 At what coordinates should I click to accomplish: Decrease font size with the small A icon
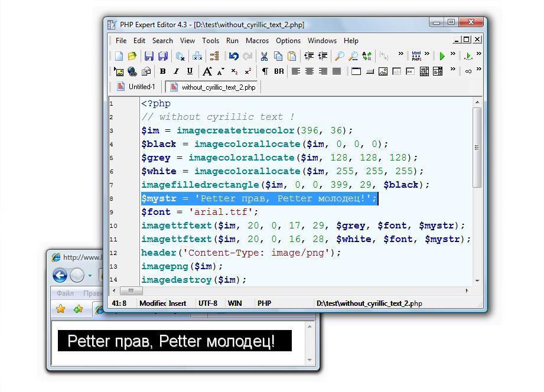221,71
